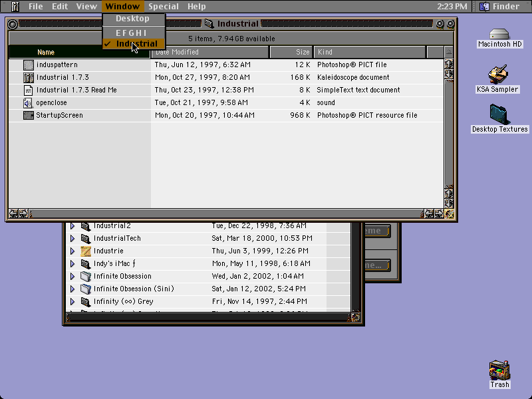Screen dimensions: 532x399
Task: Select the Infinite Obsession folder icon
Action: coord(86,276)
